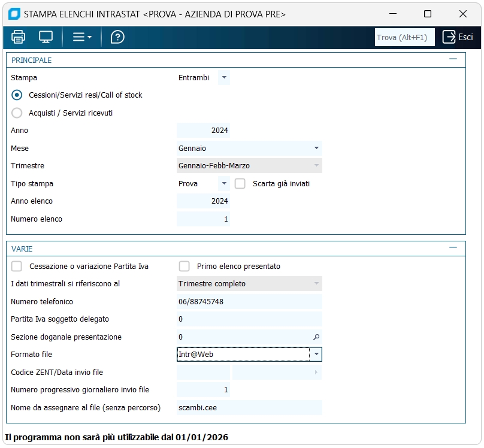484x448 pixels.
Task: Select Cessioni/Servizi resi/Call of stock radio
Action: pyautogui.click(x=17, y=95)
